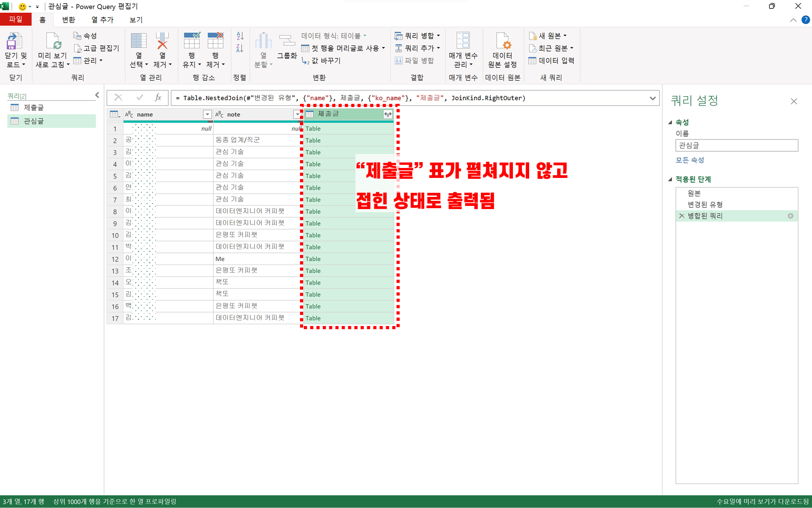Open 데이터 형식: 테이블 dropdown
This screenshot has height=508, width=812.
point(334,36)
